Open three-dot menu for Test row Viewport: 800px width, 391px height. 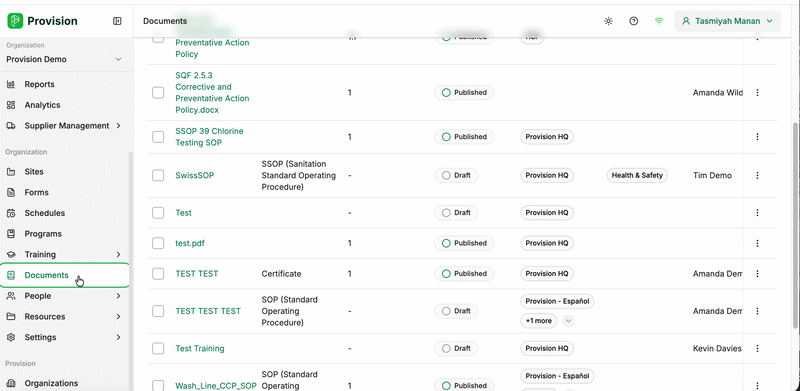pos(757,213)
